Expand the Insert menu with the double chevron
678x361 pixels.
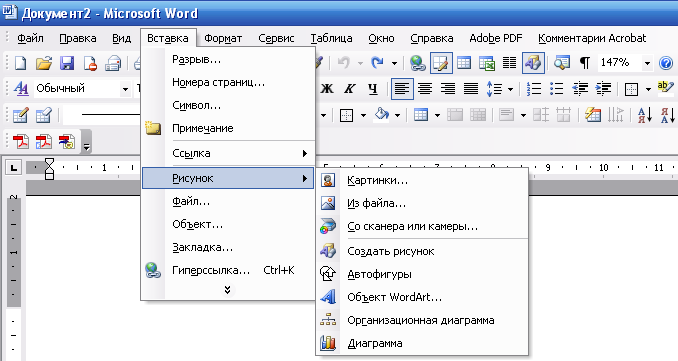[227, 290]
